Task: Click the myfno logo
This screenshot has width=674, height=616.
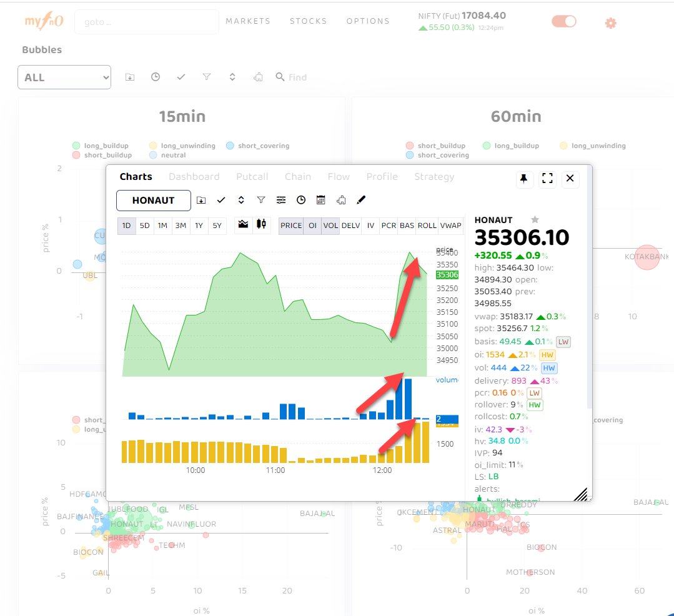Action: pyautogui.click(x=44, y=21)
